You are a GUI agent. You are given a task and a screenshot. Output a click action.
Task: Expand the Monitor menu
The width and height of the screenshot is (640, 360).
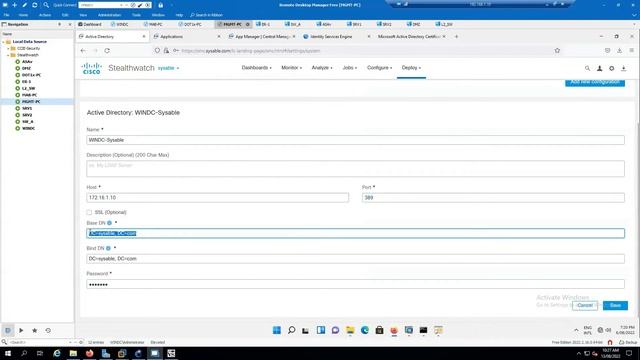(x=291, y=68)
